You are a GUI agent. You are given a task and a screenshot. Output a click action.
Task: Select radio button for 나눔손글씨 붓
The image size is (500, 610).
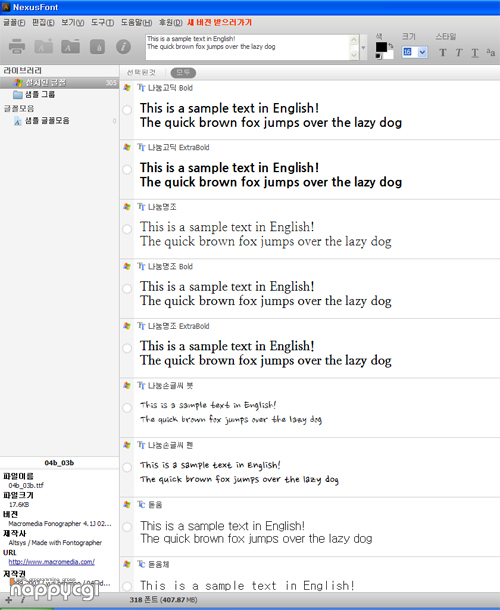[x=127, y=408]
